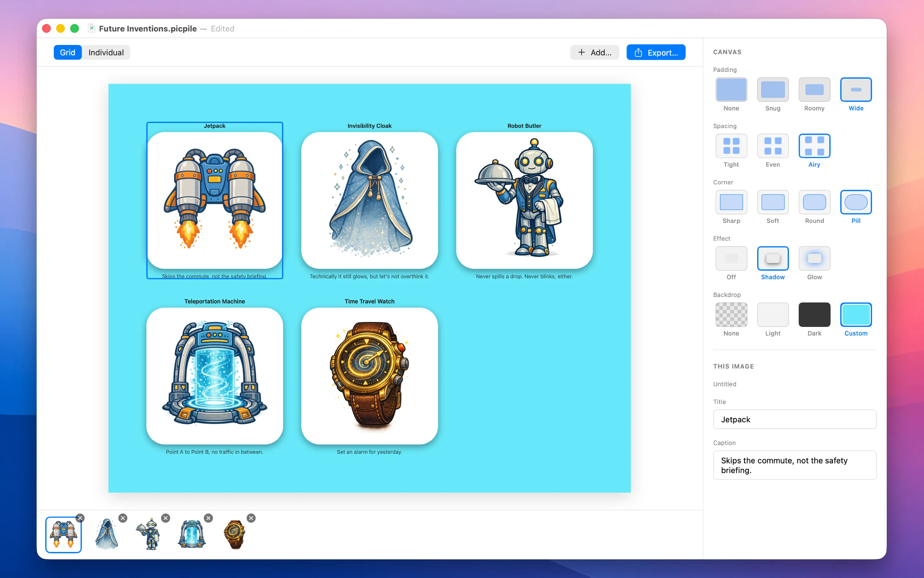Screen dimensions: 924x578
Task: Choose Tight spacing
Action: click(x=731, y=146)
